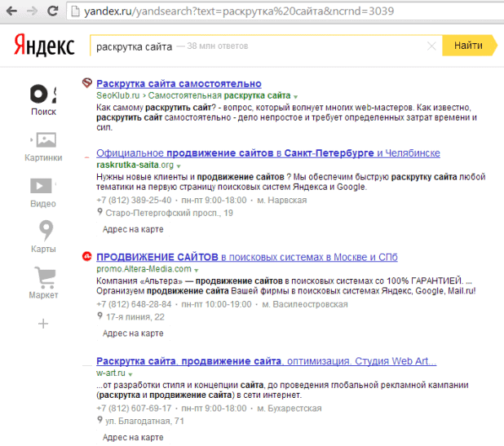Click the address Старо-Петергофский просп., 19
Viewport: 504px width, 446px height.
point(169,213)
